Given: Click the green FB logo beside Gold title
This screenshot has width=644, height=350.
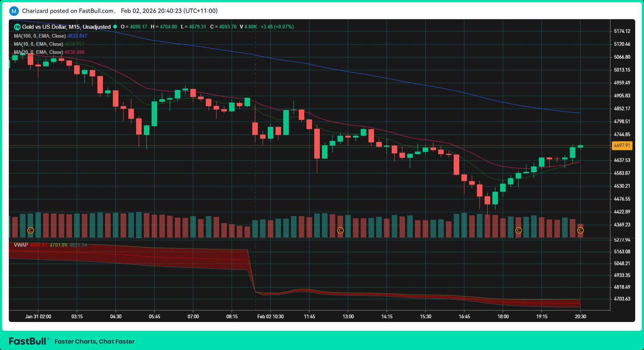Looking at the screenshot, I should tap(17, 27).
